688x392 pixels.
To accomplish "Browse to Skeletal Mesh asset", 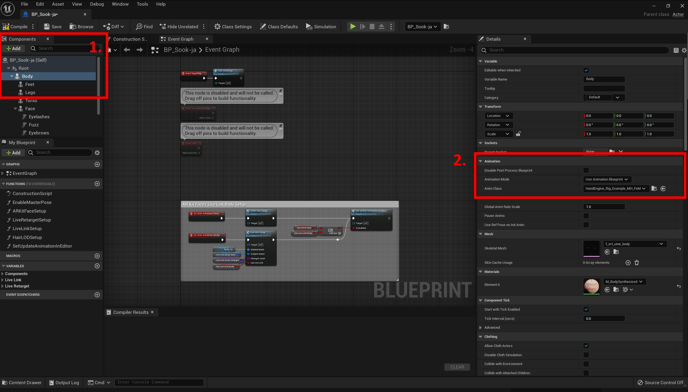I will pyautogui.click(x=616, y=252).
